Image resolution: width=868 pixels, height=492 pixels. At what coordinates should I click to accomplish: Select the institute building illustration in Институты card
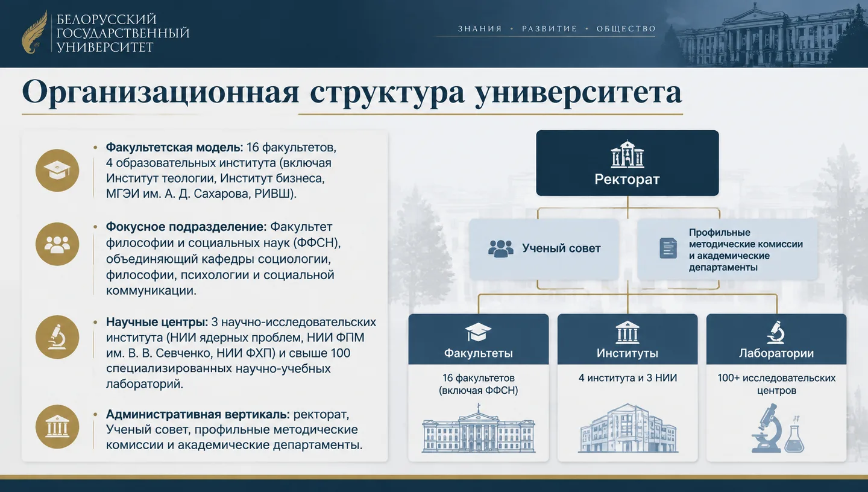tap(627, 428)
